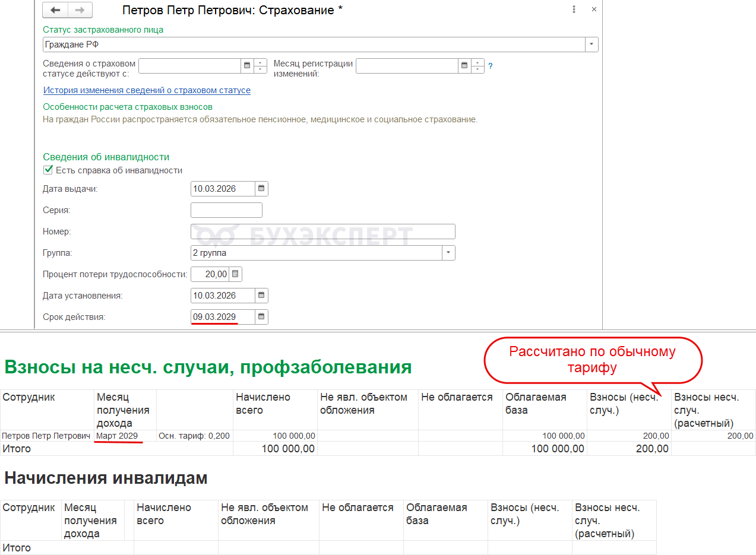Go forward with the right arrow button
Viewport: 756px width, 555px height.
point(80,10)
